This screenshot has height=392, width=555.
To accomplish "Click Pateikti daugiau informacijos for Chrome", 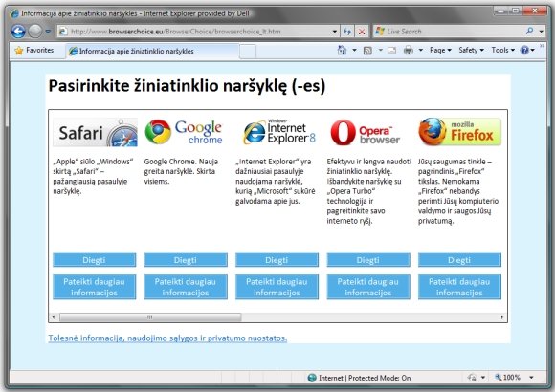I will click(x=186, y=287).
